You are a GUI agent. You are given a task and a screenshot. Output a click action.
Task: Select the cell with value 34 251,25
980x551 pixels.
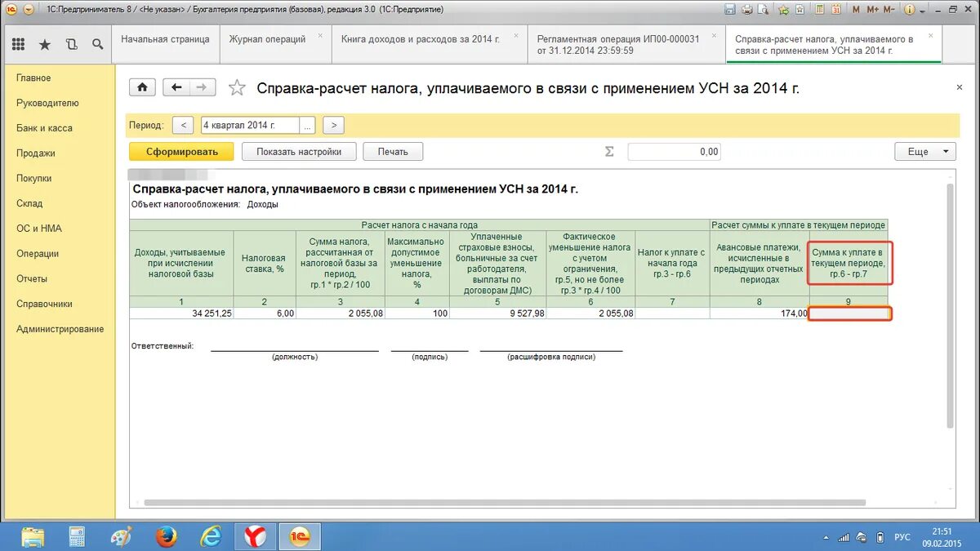pos(181,313)
